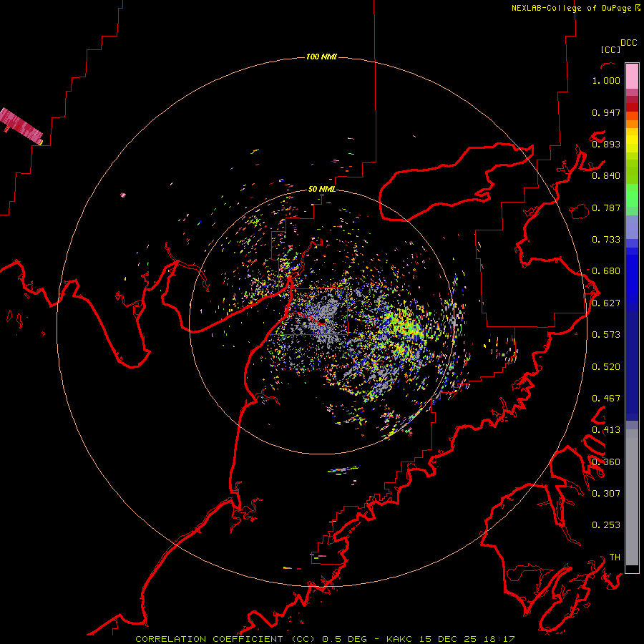The width and height of the screenshot is (644, 644).
Task: Click the 0.467 legend value
Action: click(606, 399)
